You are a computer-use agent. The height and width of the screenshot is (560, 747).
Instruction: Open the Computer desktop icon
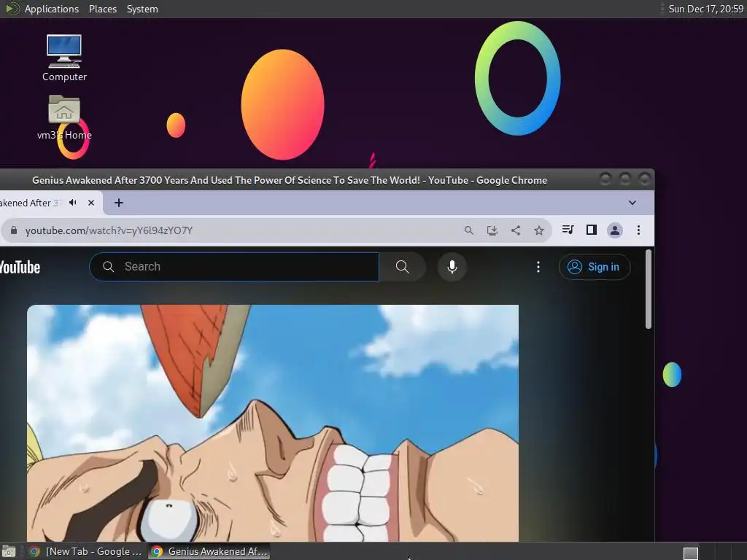pos(64,58)
